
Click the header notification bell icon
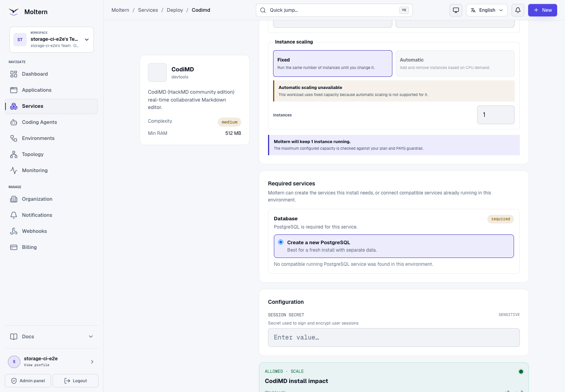[x=518, y=10]
